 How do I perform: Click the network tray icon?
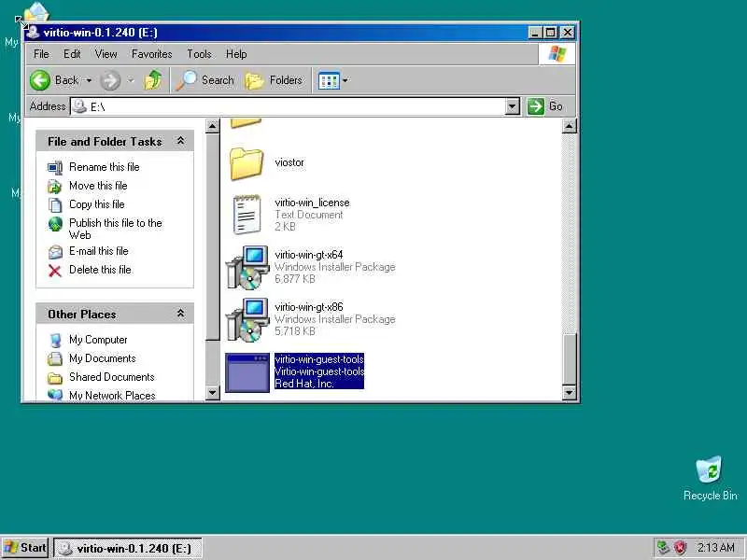tap(663, 548)
